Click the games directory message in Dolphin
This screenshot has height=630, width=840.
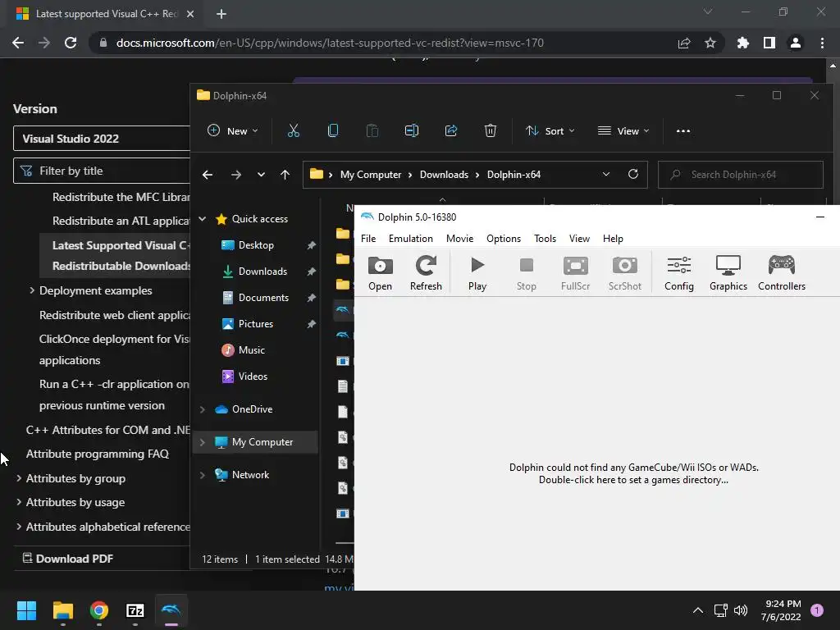[x=634, y=473]
